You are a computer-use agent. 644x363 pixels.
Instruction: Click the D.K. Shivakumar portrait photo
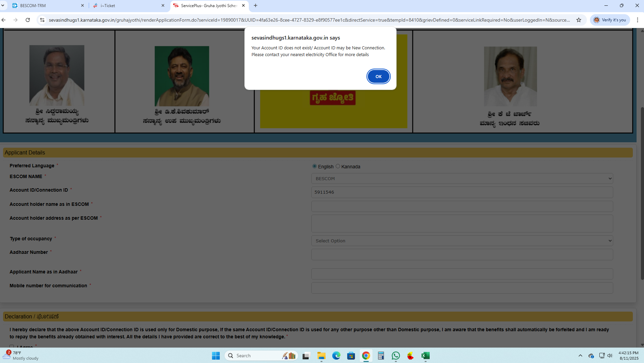click(182, 76)
